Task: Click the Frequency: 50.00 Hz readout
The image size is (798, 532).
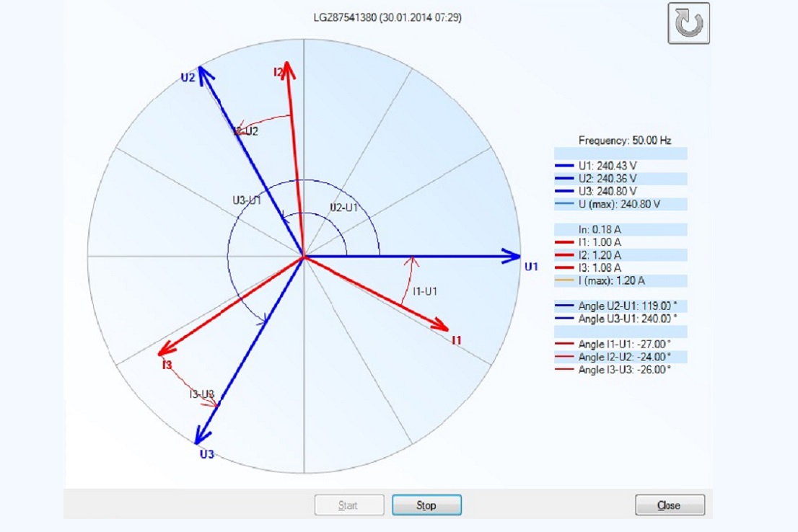Action: (x=625, y=141)
